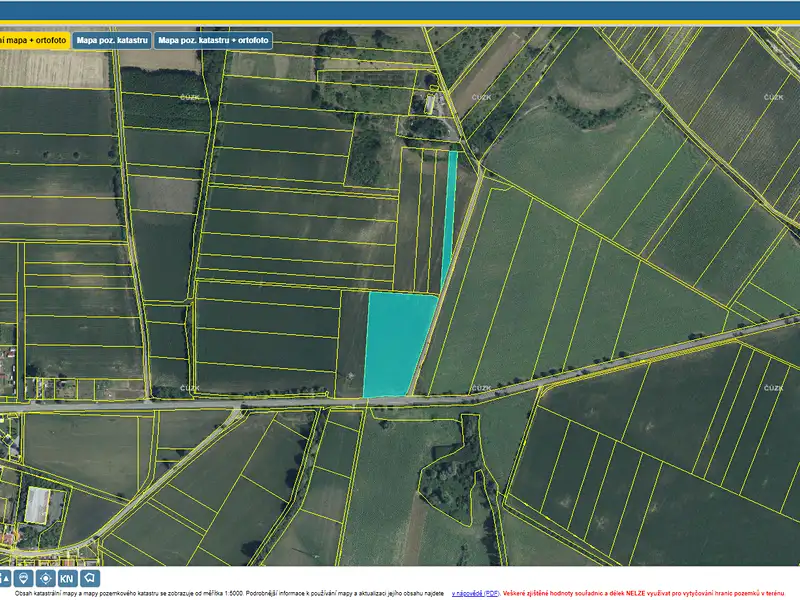
Task: Open the 'v nápovědě (PDF)' help link
Action: 475,593
